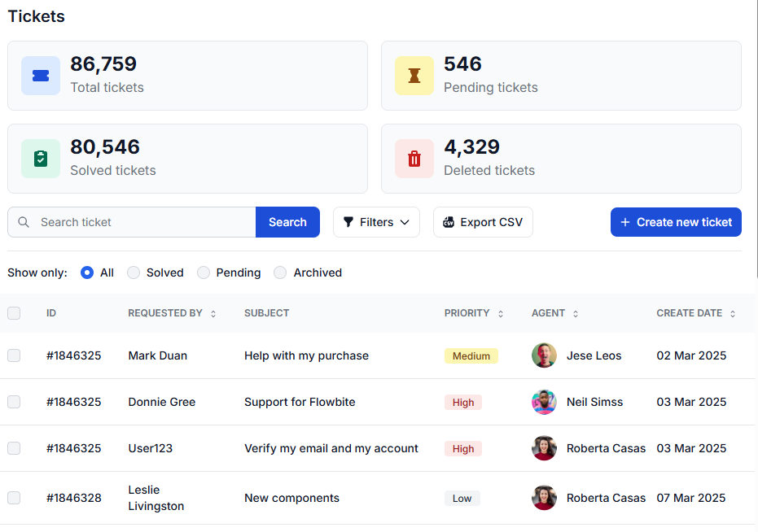Image resolution: width=758 pixels, height=532 pixels.
Task: Sort by the Priority column arrows
Action: (x=501, y=314)
